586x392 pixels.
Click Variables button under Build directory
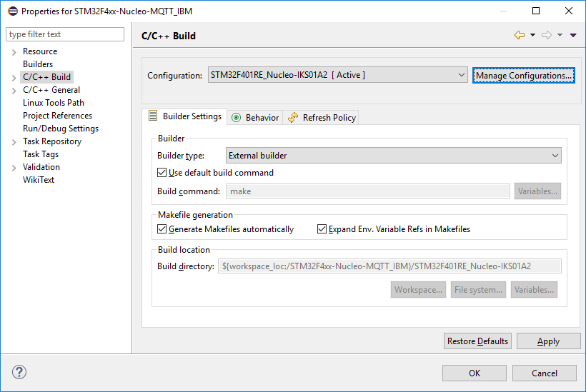534,290
